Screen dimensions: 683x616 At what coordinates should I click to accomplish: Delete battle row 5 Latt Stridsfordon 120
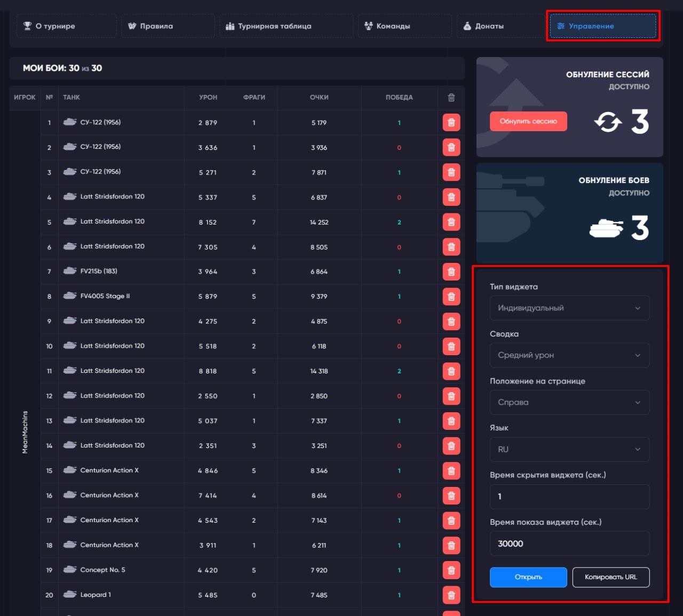451,222
